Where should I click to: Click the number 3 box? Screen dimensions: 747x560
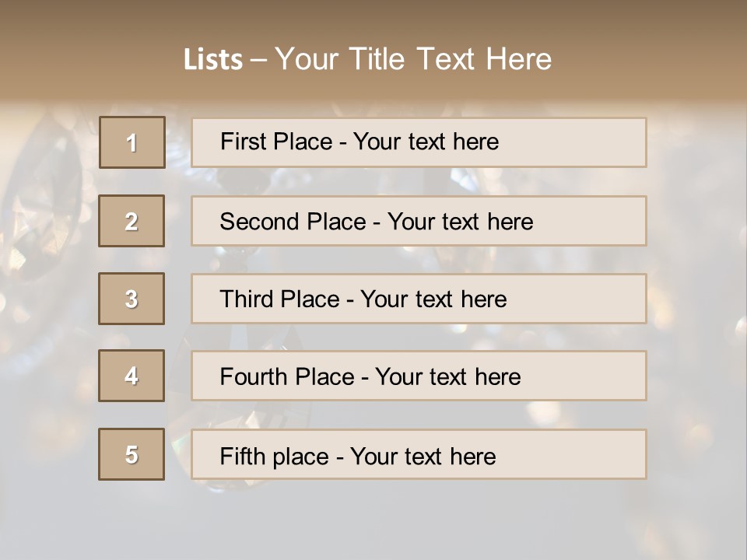click(132, 299)
